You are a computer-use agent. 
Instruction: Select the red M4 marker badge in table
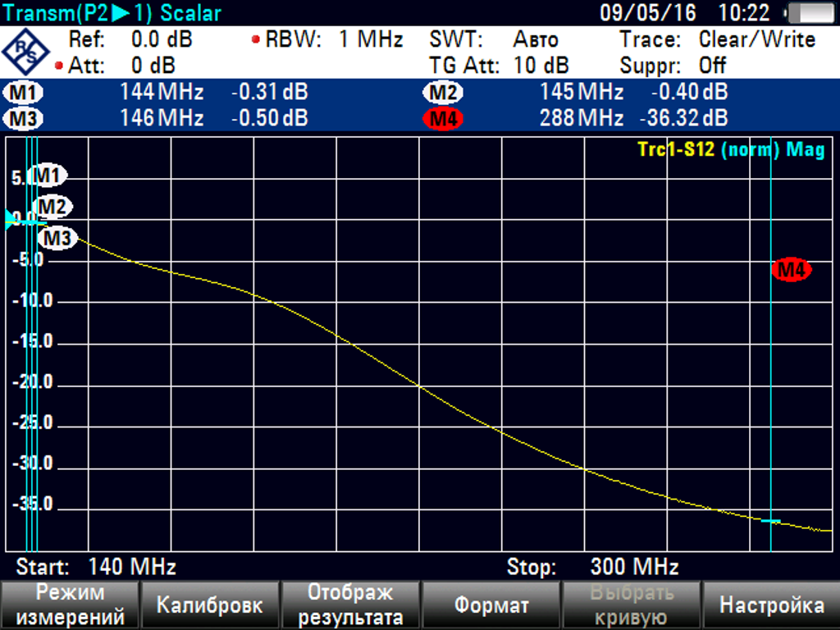[442, 119]
